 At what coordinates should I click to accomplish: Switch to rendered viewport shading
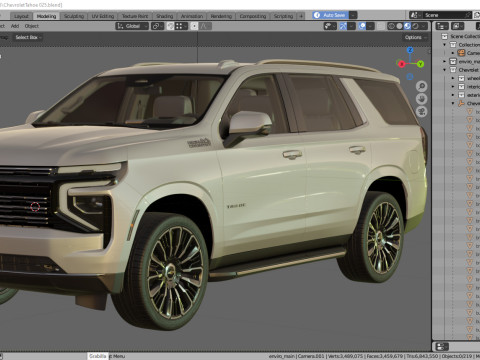(415, 26)
